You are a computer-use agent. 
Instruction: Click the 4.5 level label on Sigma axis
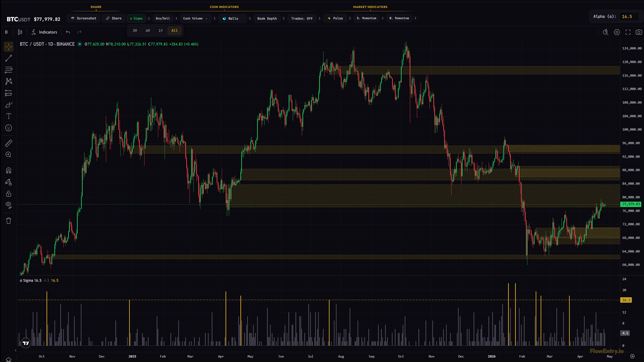click(625, 333)
